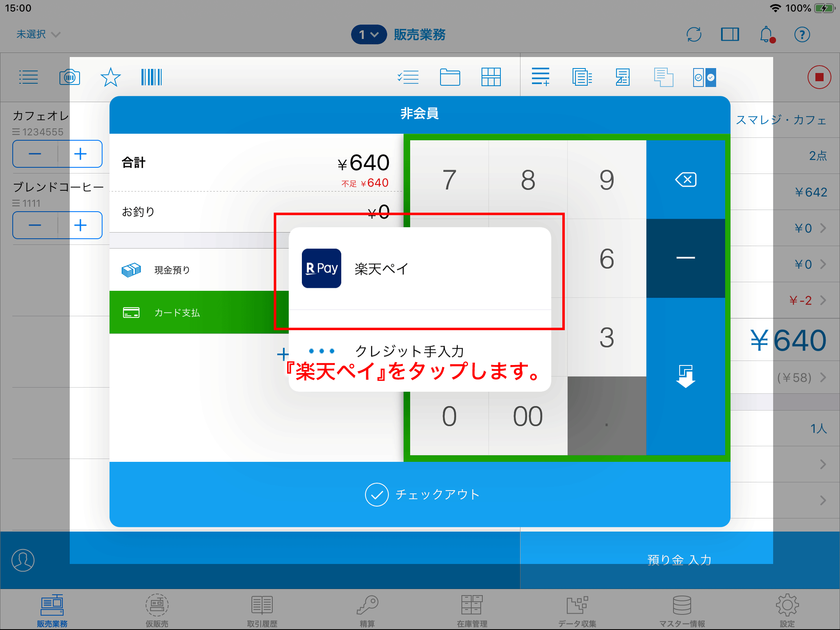Tap keypad double zero 00
The image size is (840, 630).
528,416
